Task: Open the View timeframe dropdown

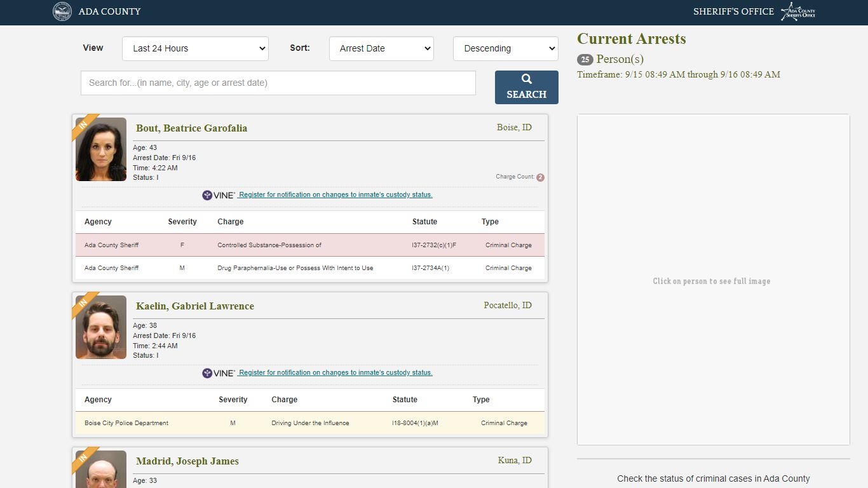Action: point(195,48)
